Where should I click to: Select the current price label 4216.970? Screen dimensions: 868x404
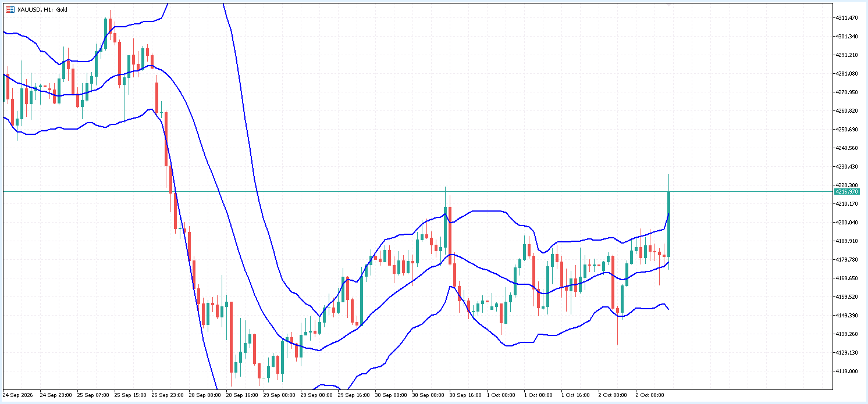pyautogui.click(x=847, y=192)
